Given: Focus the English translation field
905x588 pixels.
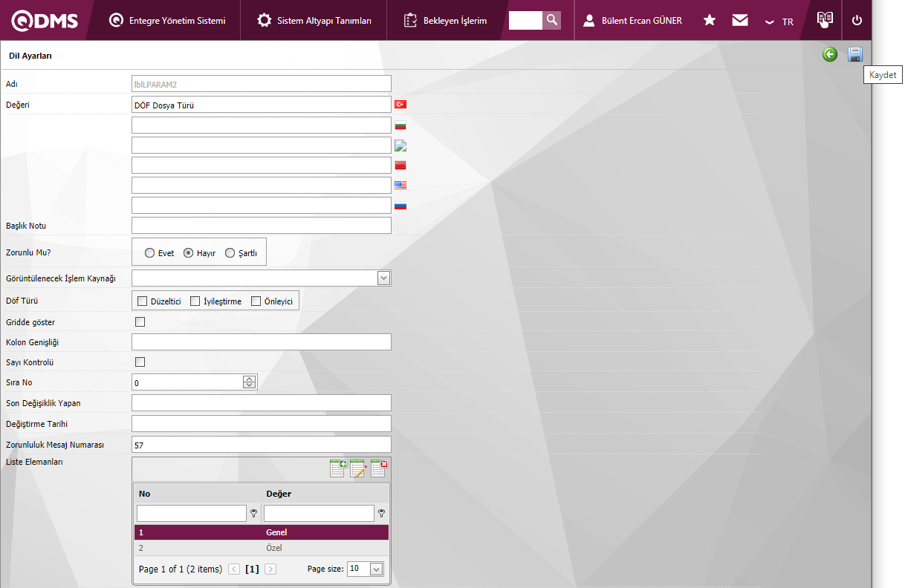Looking at the screenshot, I should point(262,185).
